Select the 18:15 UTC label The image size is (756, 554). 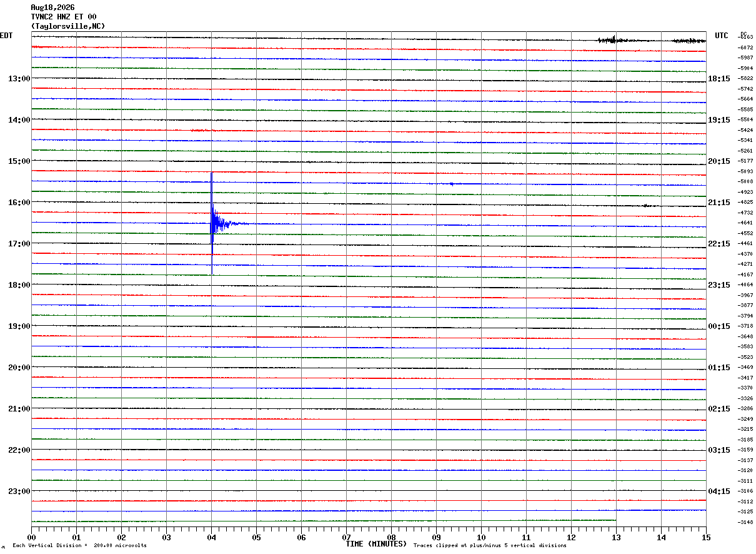tap(719, 78)
